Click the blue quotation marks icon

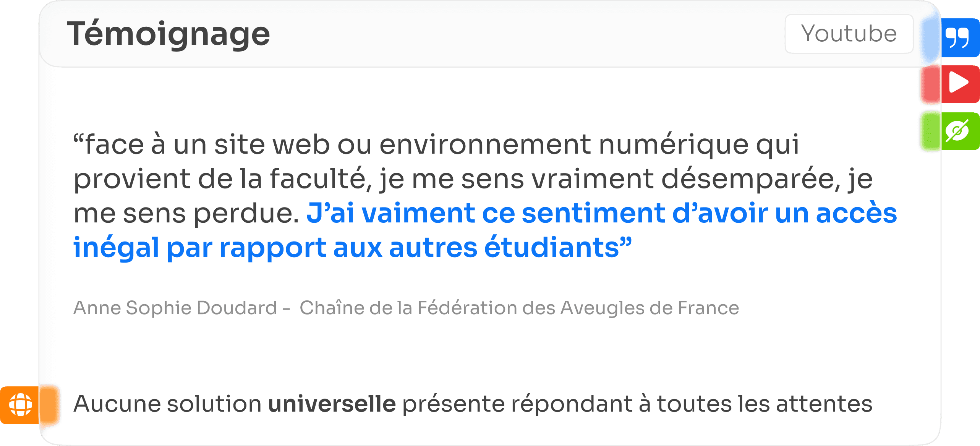960,37
